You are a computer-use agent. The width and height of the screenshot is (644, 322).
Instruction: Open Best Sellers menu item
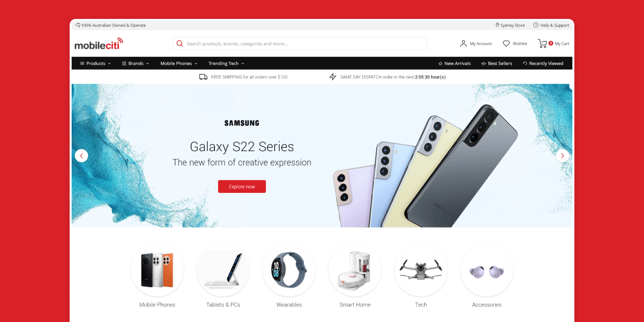click(497, 63)
